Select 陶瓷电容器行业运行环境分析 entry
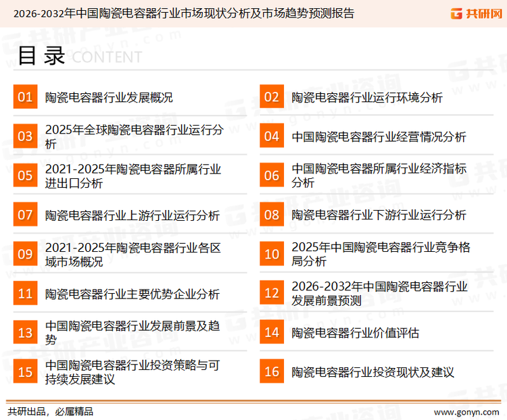The image size is (507, 420). click(367, 97)
